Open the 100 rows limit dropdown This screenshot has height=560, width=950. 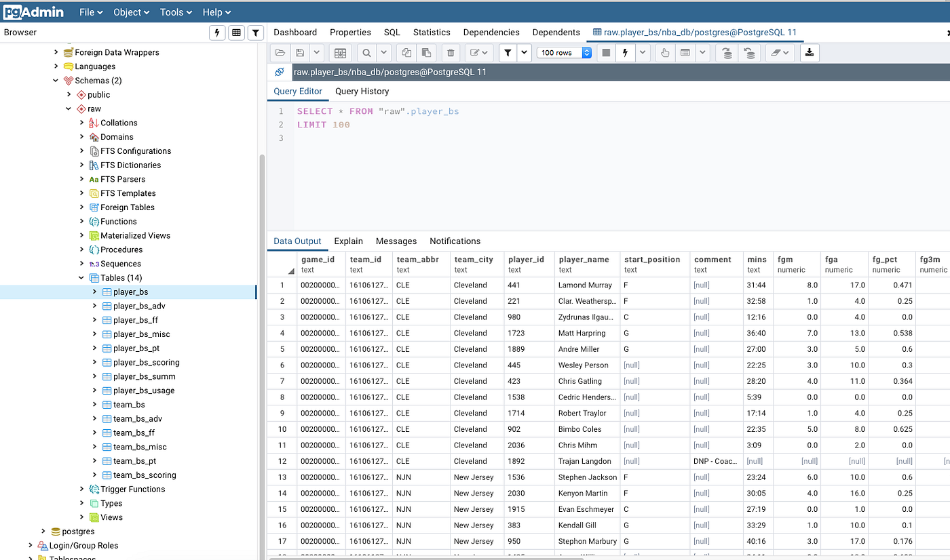point(564,53)
